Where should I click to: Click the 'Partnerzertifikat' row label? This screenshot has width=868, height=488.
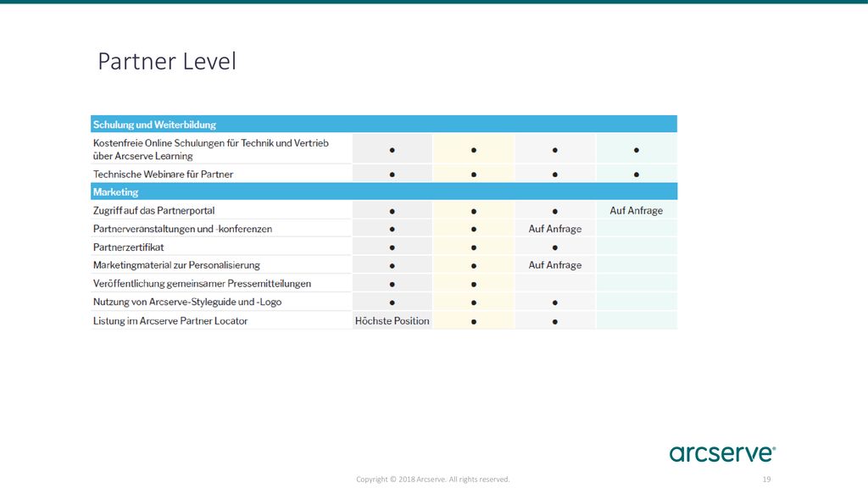(x=129, y=247)
